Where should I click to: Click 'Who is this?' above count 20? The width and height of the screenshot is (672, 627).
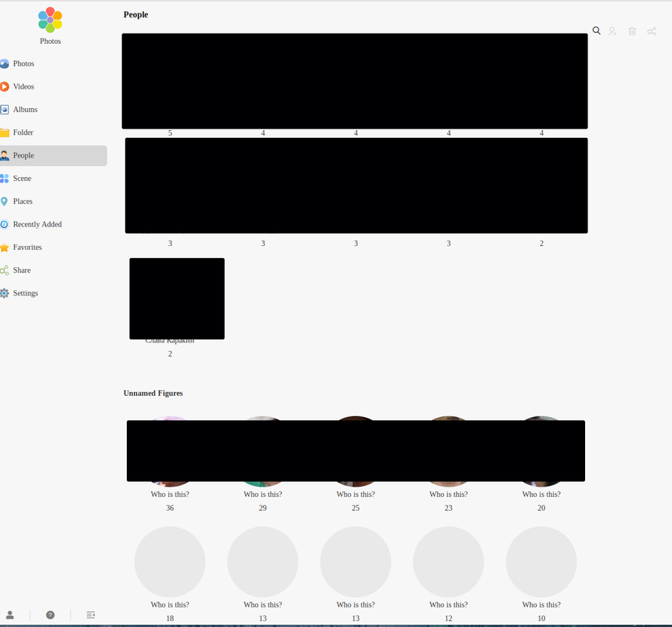coord(541,494)
